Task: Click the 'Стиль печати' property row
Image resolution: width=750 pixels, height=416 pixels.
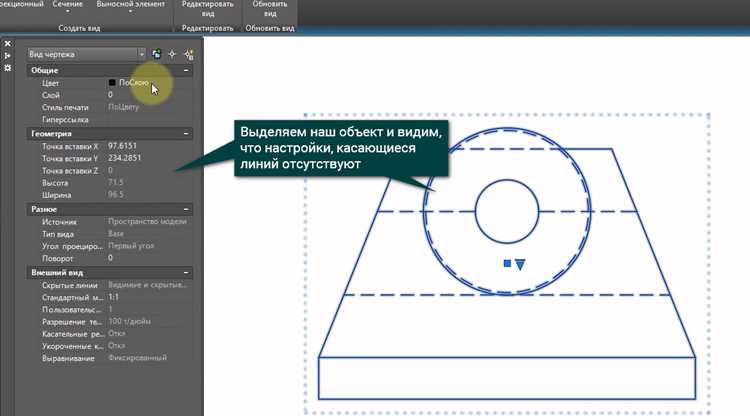Action: pyautogui.click(x=110, y=107)
